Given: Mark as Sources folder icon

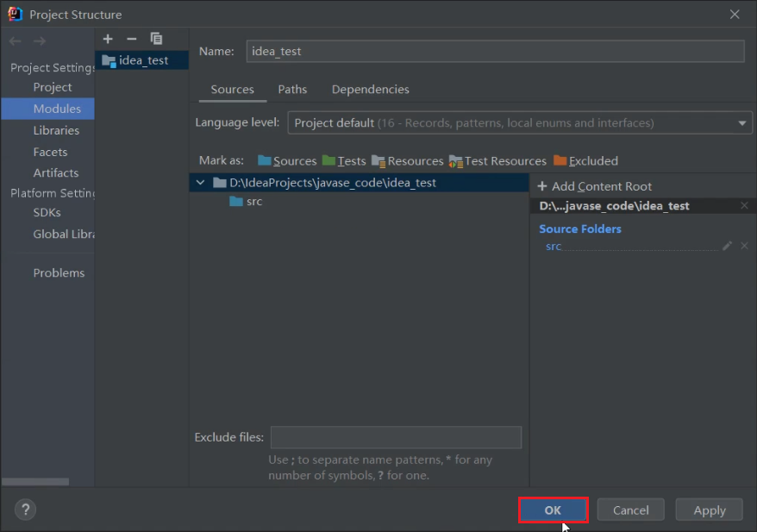Looking at the screenshot, I should click(264, 160).
